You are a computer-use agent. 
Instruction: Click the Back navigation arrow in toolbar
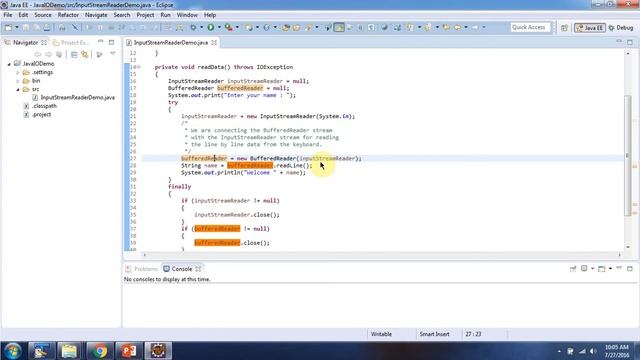pos(457,27)
